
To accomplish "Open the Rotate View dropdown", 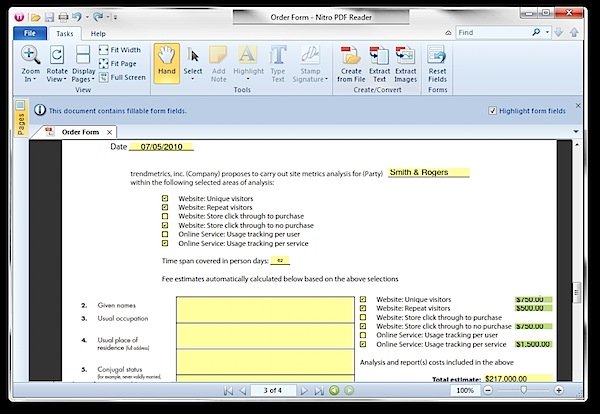I will coord(56,77).
